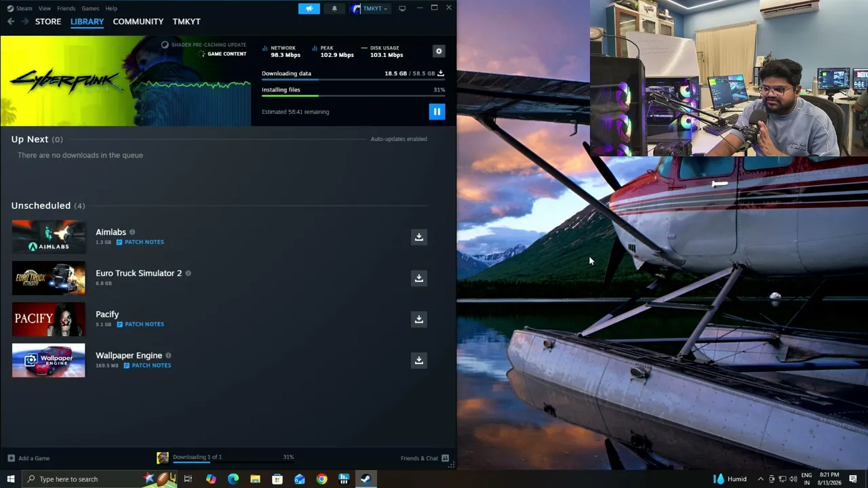The width and height of the screenshot is (868, 488).
Task: Click Cyberpunk banner image
Action: pos(126,81)
